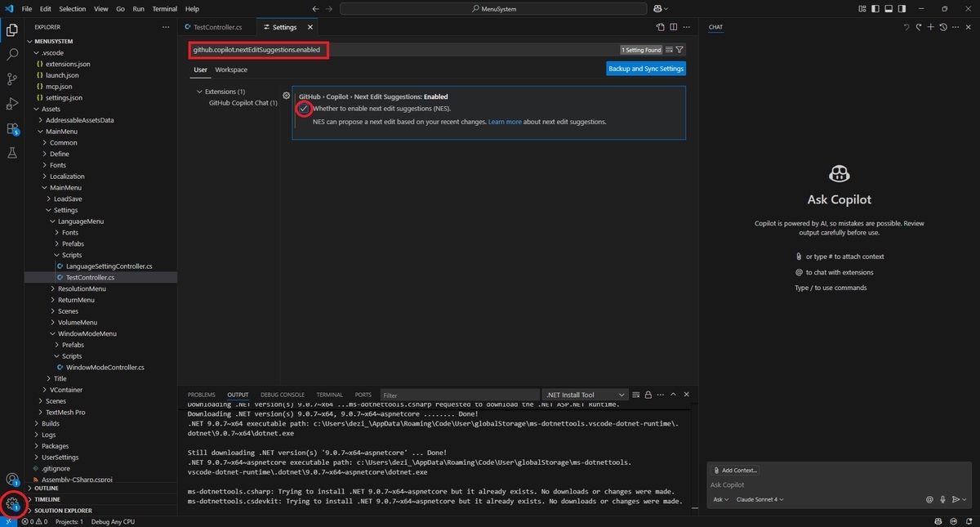Open LanguageSettingController.cs file
Image resolution: width=980 pixels, height=527 pixels.
click(109, 266)
